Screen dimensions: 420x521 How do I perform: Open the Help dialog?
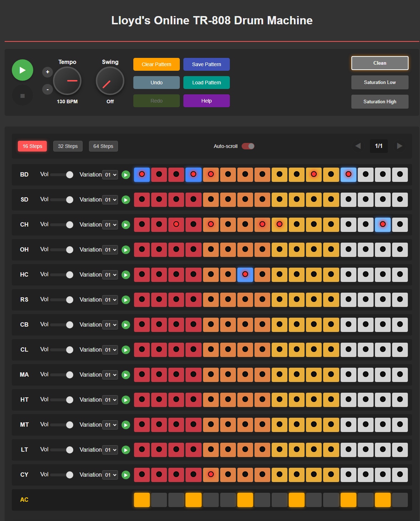tap(207, 101)
